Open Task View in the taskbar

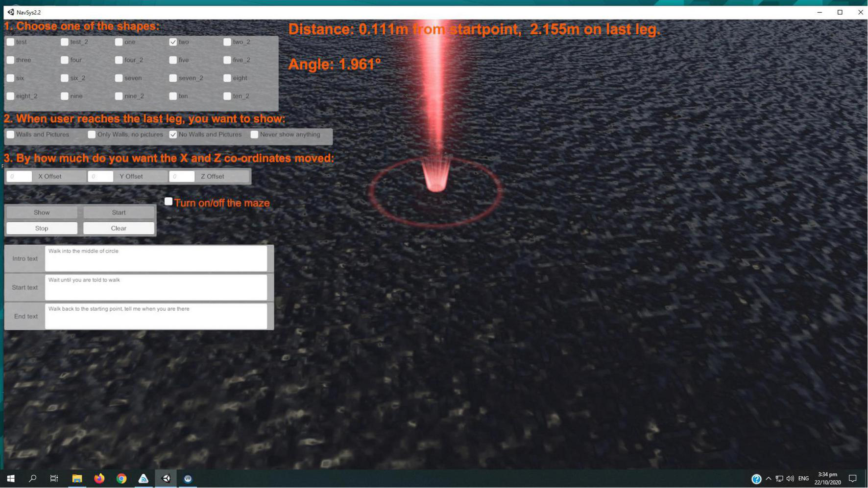pos(54,478)
